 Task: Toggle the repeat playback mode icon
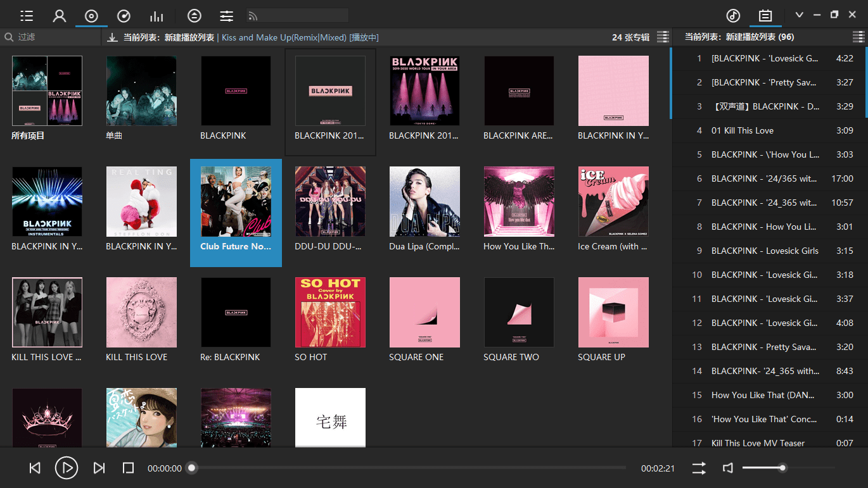[699, 468]
